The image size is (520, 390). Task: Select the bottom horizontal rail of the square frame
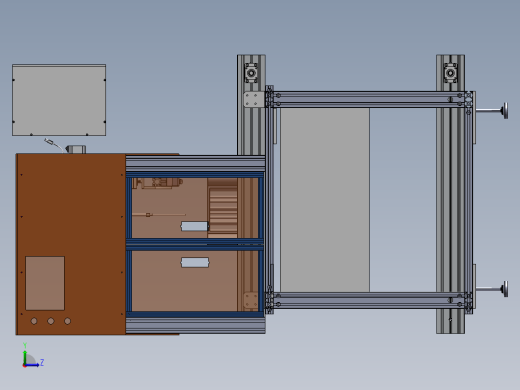[x=369, y=301]
